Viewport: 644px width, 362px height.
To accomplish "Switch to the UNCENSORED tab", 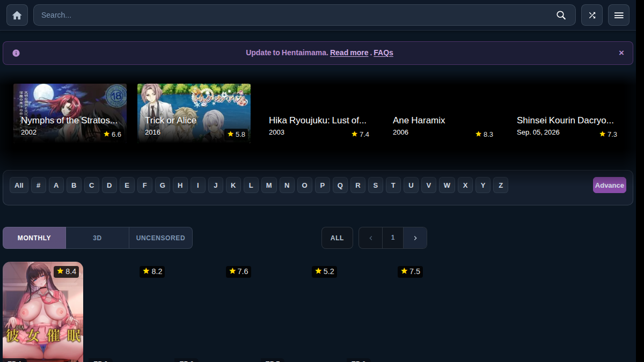I will click(160, 238).
